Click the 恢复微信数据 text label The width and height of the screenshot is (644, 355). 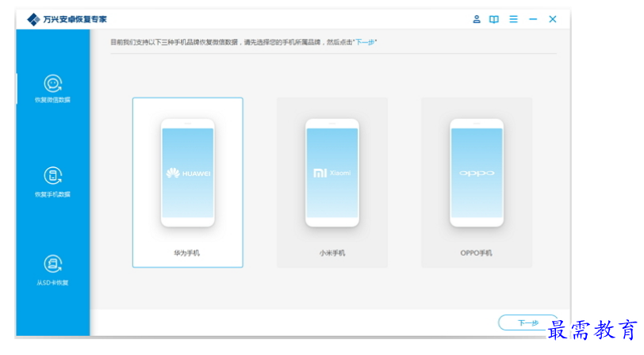tap(52, 100)
